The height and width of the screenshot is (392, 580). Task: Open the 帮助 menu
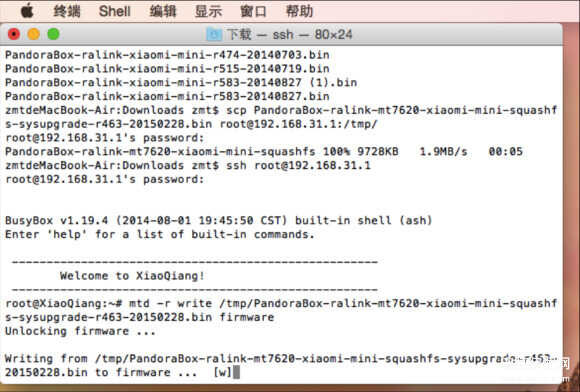(x=299, y=11)
